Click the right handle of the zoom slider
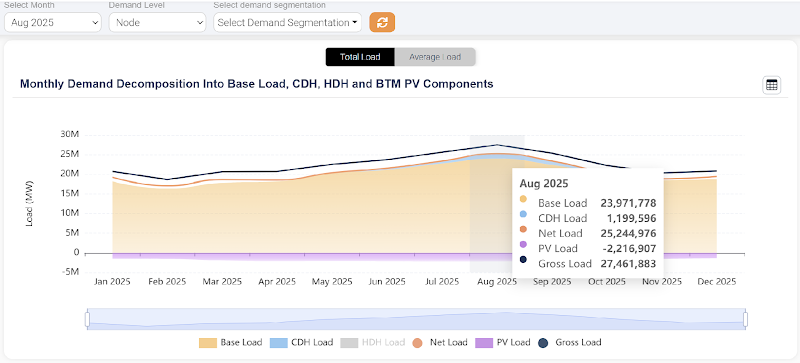 click(745, 320)
